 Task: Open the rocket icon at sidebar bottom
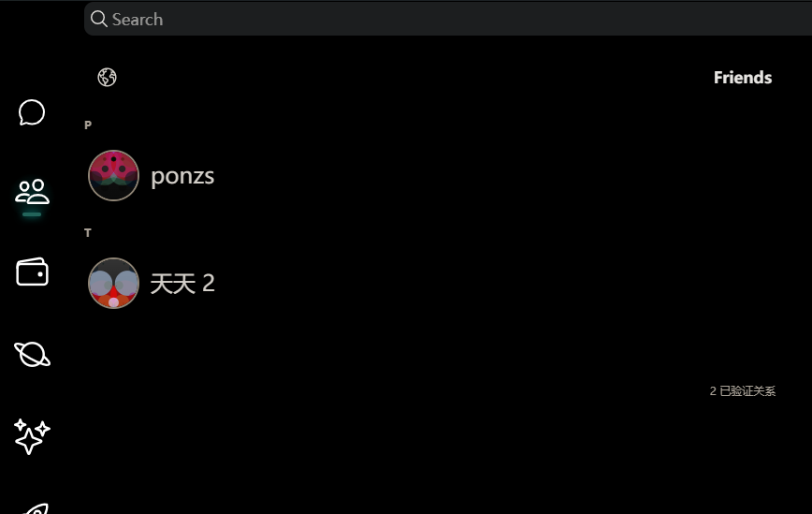36,508
